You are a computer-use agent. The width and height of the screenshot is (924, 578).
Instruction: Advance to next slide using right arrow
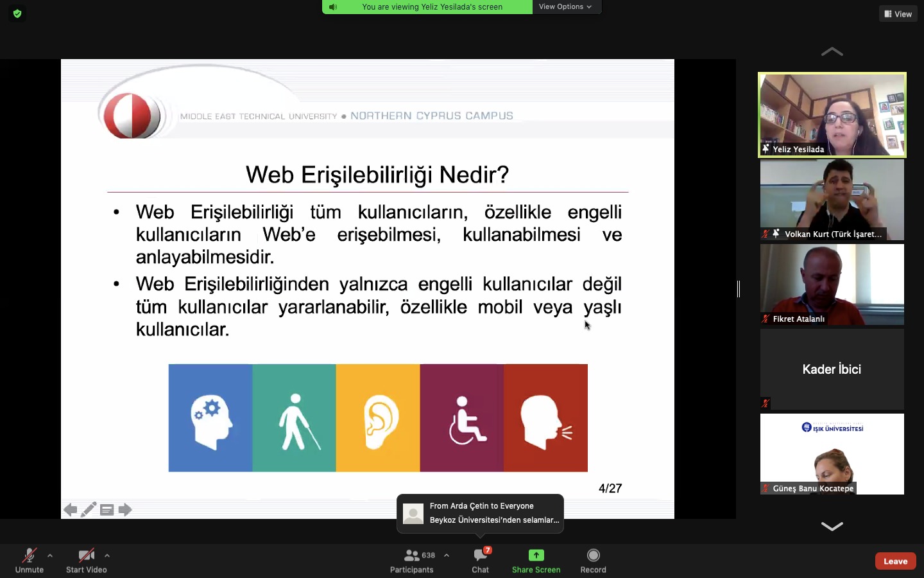tap(125, 510)
